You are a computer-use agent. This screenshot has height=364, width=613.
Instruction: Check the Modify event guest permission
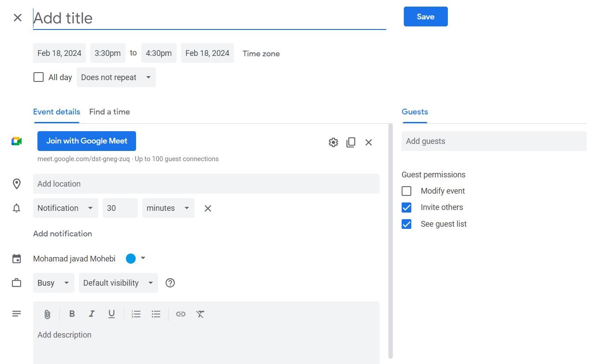[406, 191]
